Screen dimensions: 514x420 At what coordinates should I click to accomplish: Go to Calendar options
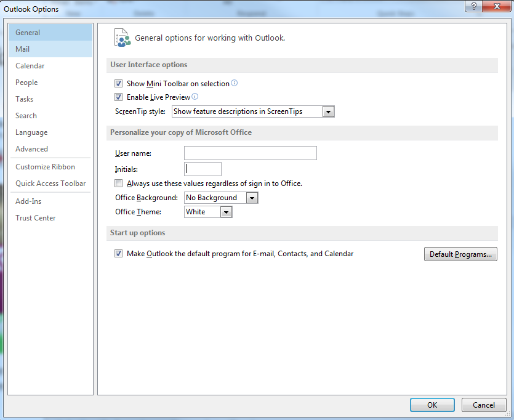pos(50,66)
